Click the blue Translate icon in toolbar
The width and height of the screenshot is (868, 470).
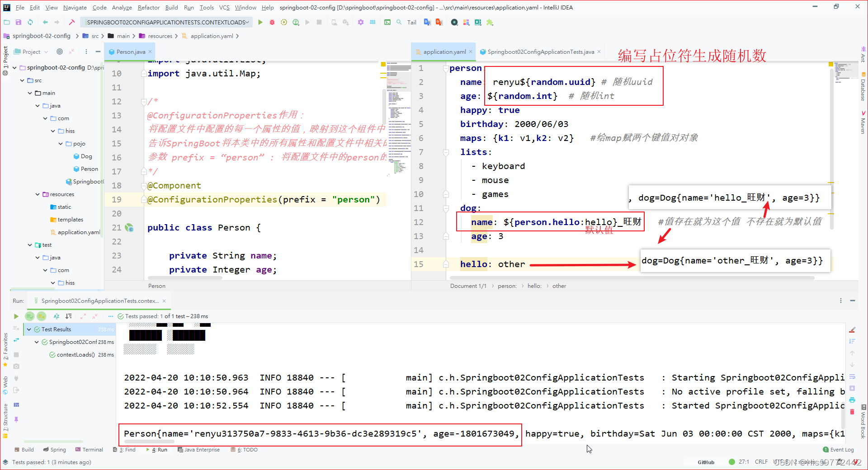coord(427,22)
